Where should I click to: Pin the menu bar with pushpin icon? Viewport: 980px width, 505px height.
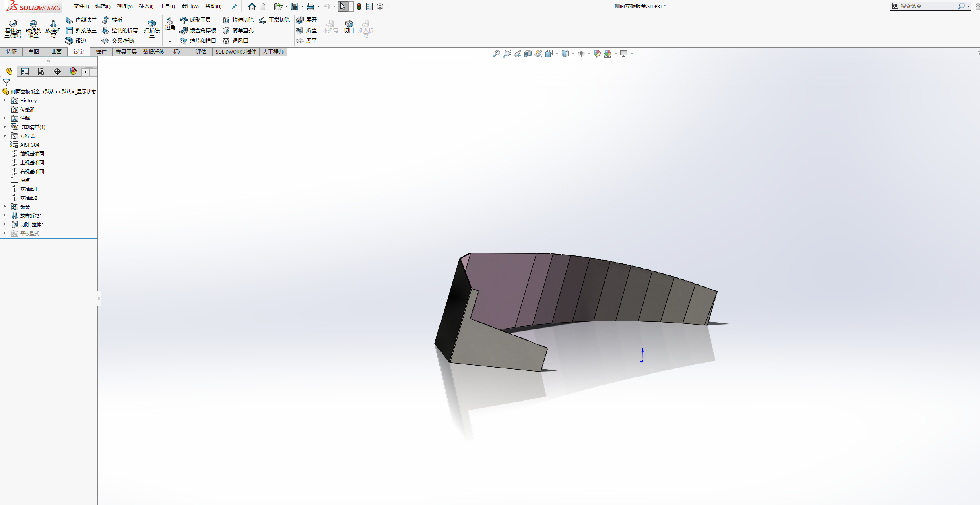point(234,6)
